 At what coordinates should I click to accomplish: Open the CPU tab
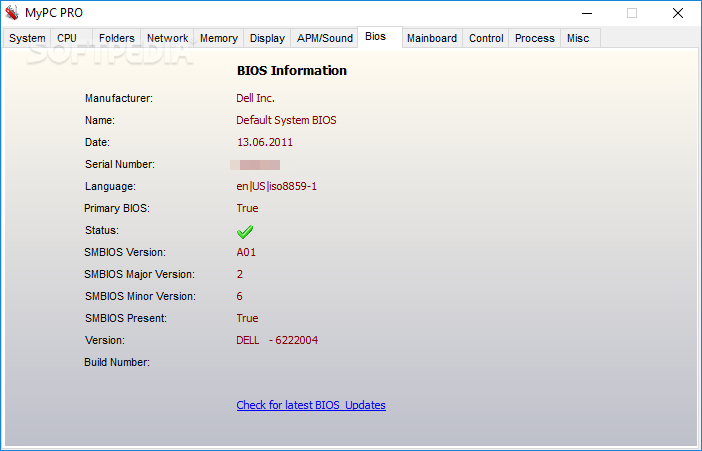point(72,38)
